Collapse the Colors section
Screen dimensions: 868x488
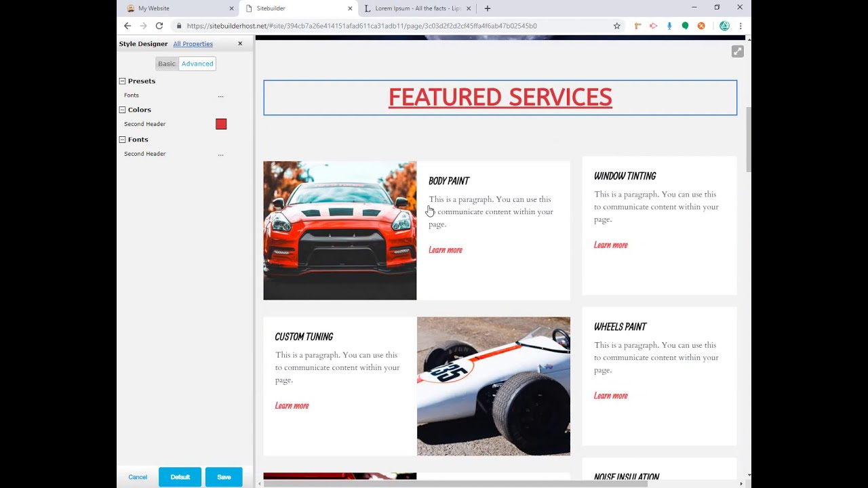(122, 109)
